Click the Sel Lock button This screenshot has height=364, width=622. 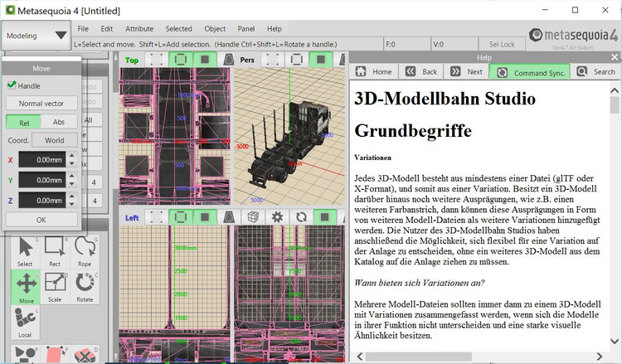502,45
